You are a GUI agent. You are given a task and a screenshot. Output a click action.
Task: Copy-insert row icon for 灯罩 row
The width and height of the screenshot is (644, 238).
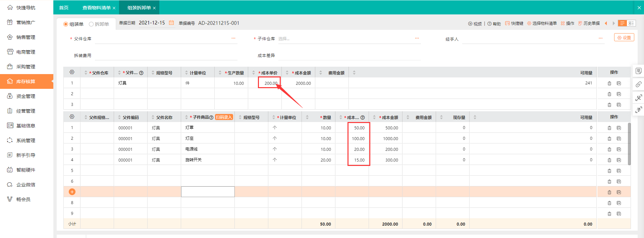click(x=619, y=128)
